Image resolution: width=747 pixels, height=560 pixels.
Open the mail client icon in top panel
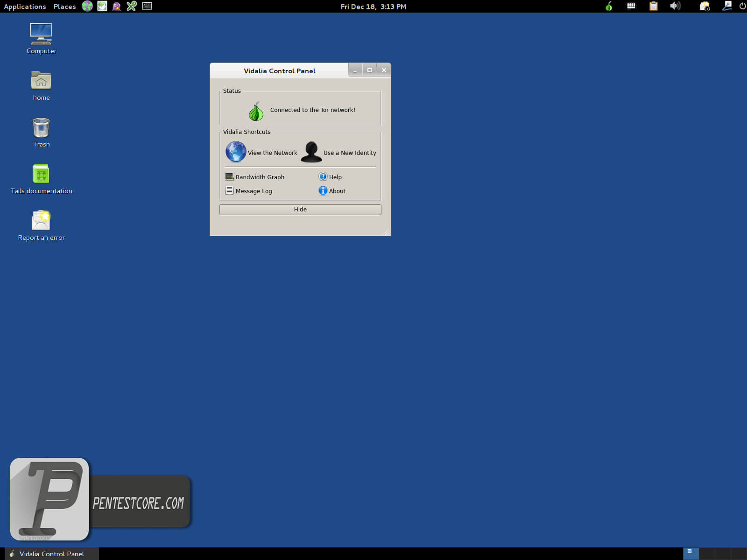click(x=102, y=6)
